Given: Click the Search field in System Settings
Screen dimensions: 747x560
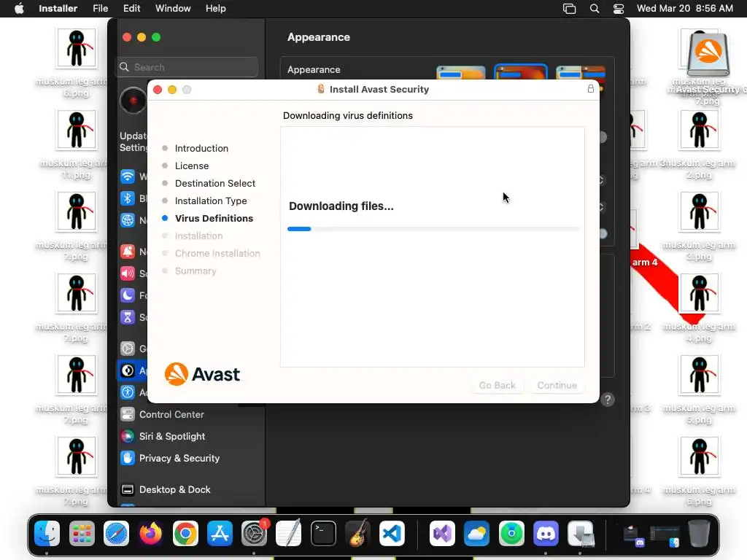Looking at the screenshot, I should click(x=188, y=67).
